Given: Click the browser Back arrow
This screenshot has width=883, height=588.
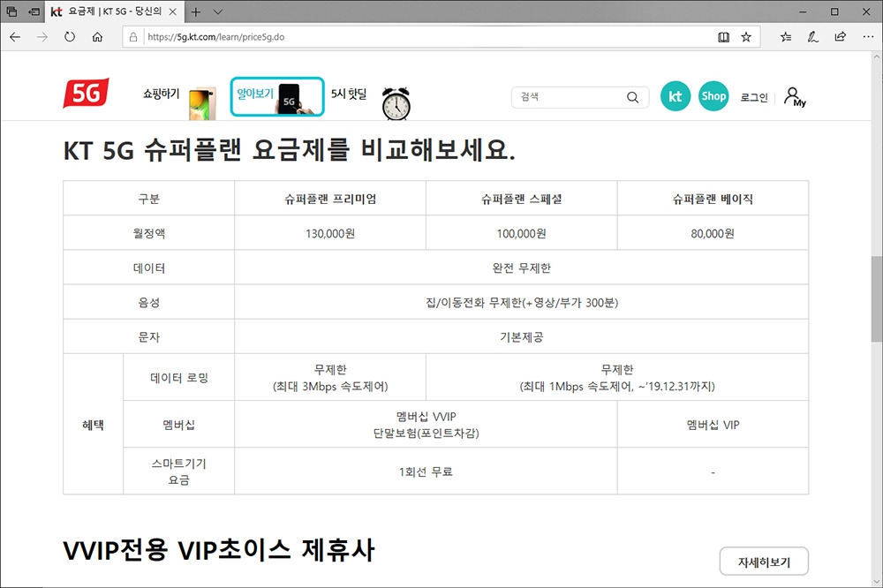Looking at the screenshot, I should pos(15,37).
